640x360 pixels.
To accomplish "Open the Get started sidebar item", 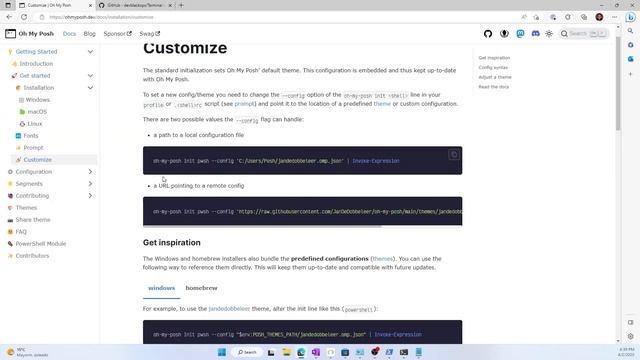I will 35,76.
